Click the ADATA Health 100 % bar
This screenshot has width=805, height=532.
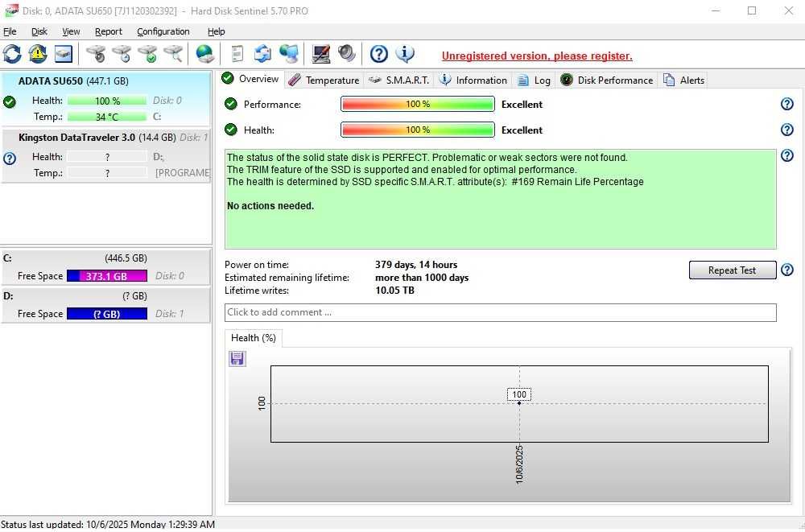(107, 101)
